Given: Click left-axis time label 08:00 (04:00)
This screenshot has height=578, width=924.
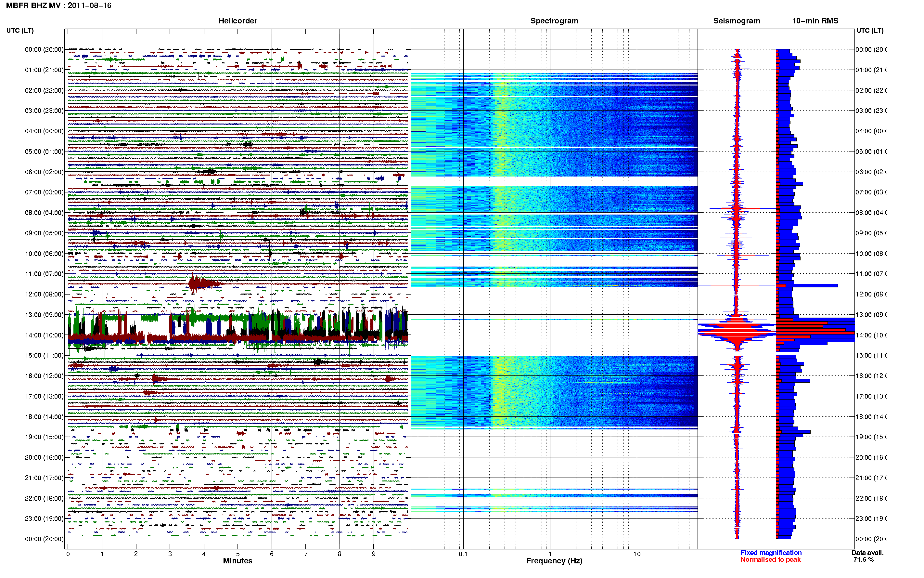Looking at the screenshot, I should coord(44,213).
